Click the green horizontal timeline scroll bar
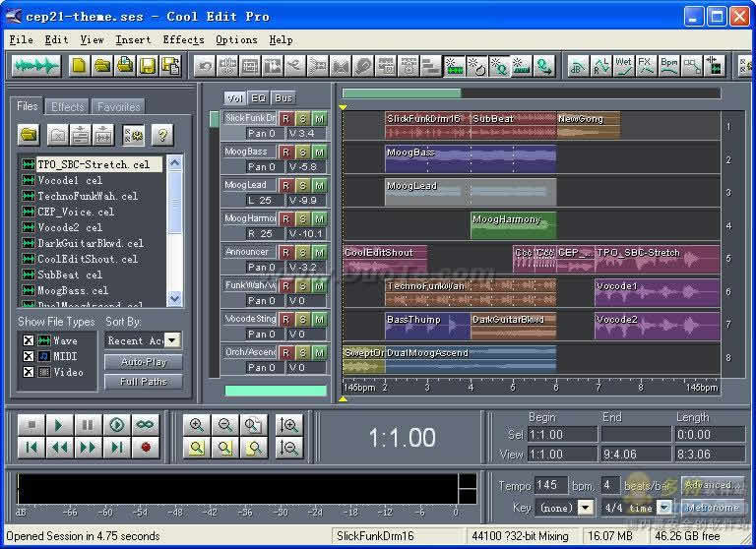This screenshot has height=549, width=756. [x=402, y=93]
